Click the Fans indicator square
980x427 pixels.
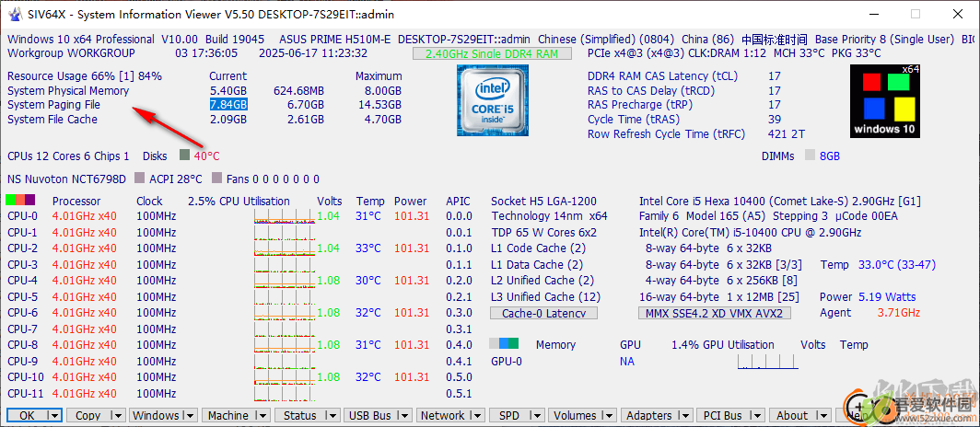pos(216,179)
